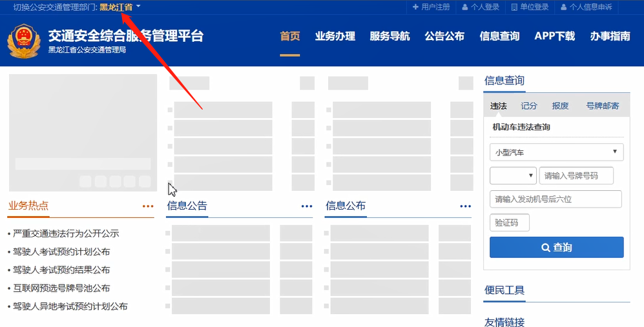Screen dimensions: 644x327
Task: Click the 便民工具 heading
Action: [504, 290]
